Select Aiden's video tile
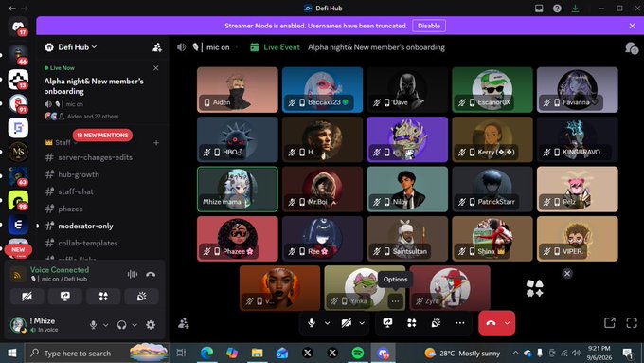This screenshot has width=644, height=363. (x=238, y=90)
